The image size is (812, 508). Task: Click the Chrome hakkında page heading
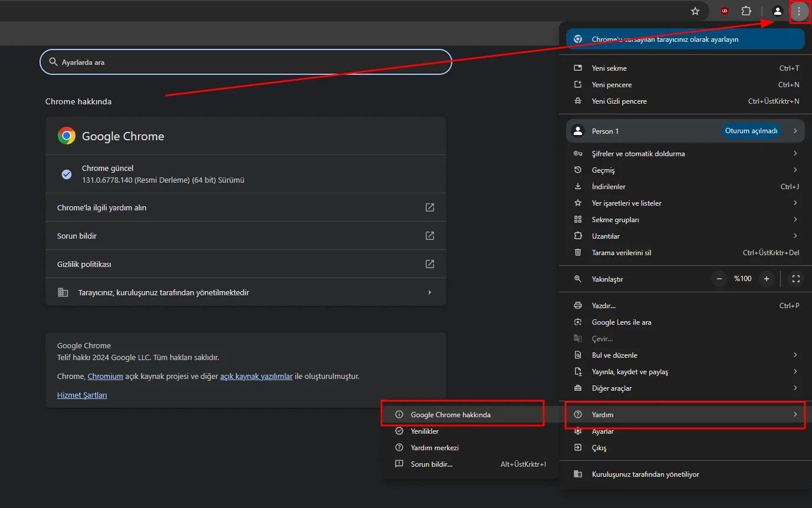78,101
